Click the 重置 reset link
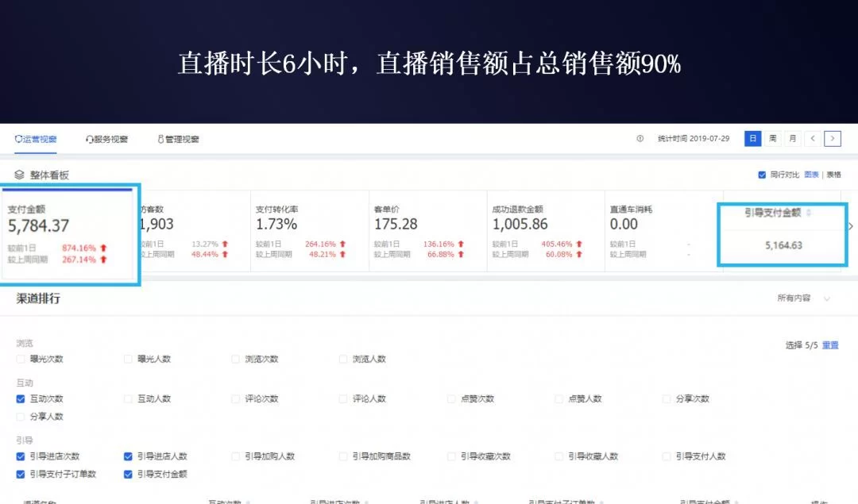This screenshot has width=858, height=504. tap(830, 345)
